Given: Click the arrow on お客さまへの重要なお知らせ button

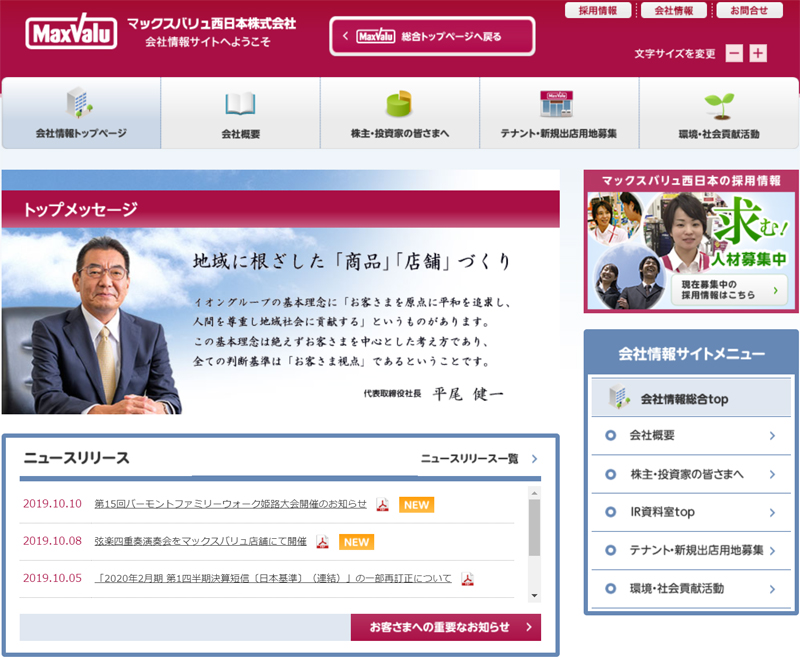Looking at the screenshot, I should point(529,627).
